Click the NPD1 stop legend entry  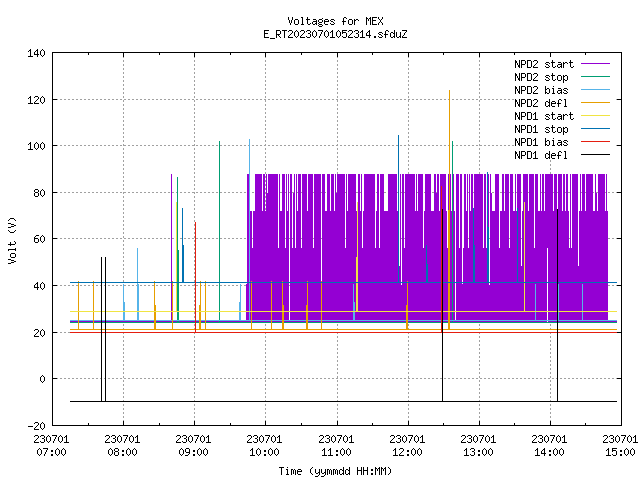[x=541, y=129]
